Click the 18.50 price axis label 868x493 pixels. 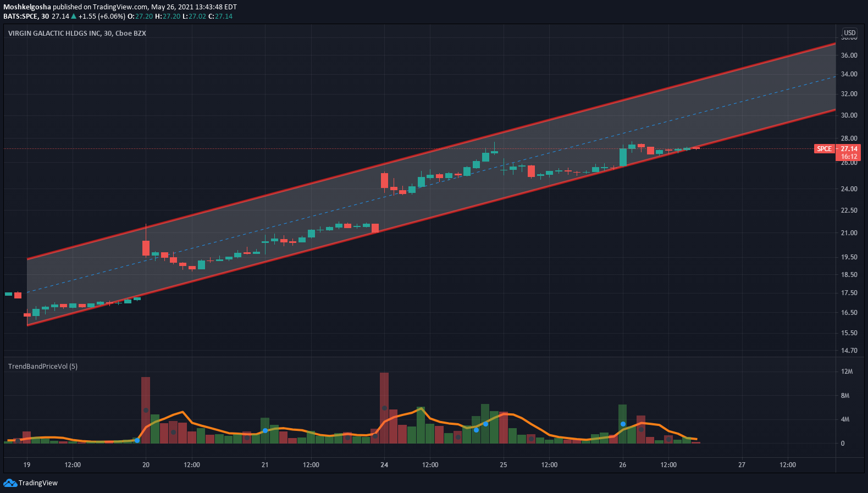click(849, 275)
